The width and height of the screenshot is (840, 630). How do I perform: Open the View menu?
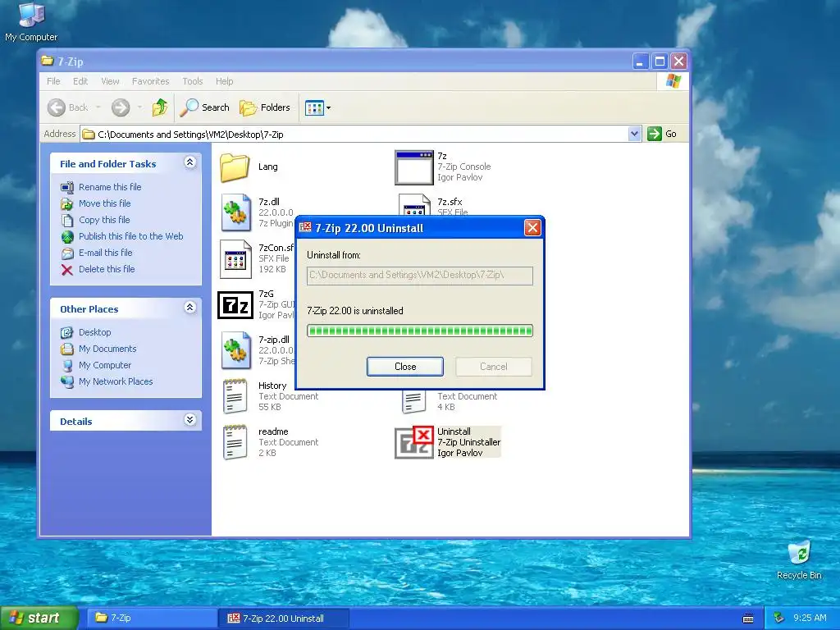pos(110,81)
